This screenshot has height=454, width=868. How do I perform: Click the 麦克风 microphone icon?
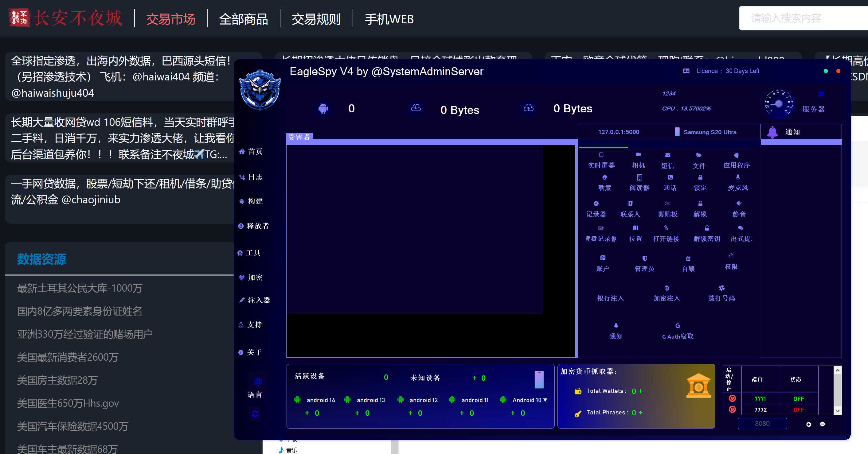click(738, 177)
